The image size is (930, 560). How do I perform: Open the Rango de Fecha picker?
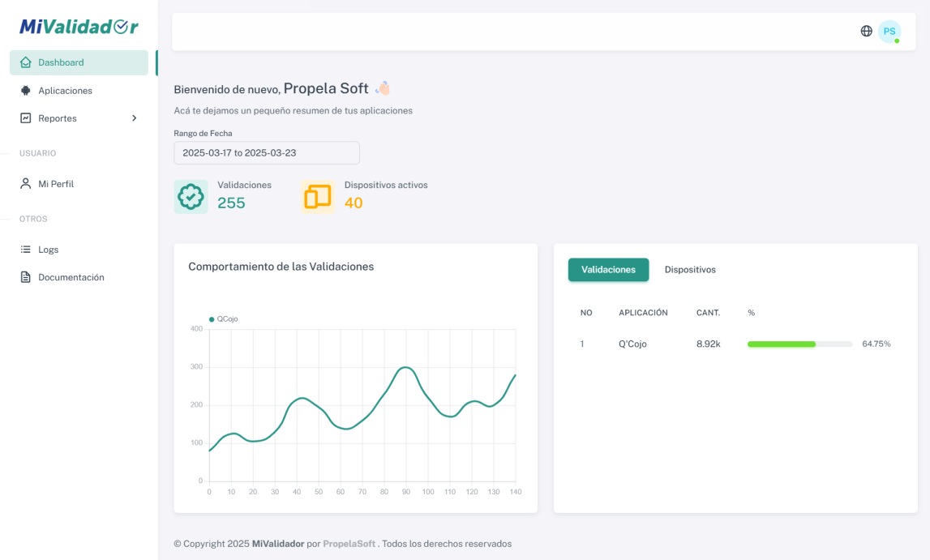pos(266,152)
